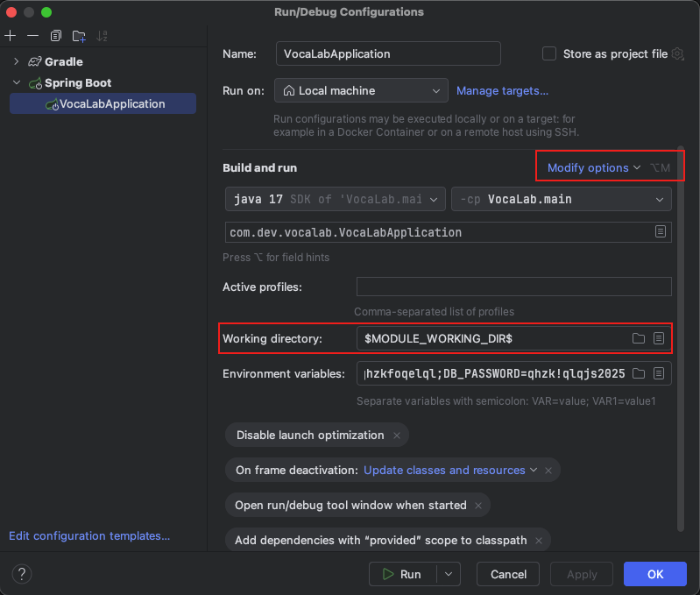Open Modify options dropdown
This screenshot has height=595, width=700.
click(594, 168)
